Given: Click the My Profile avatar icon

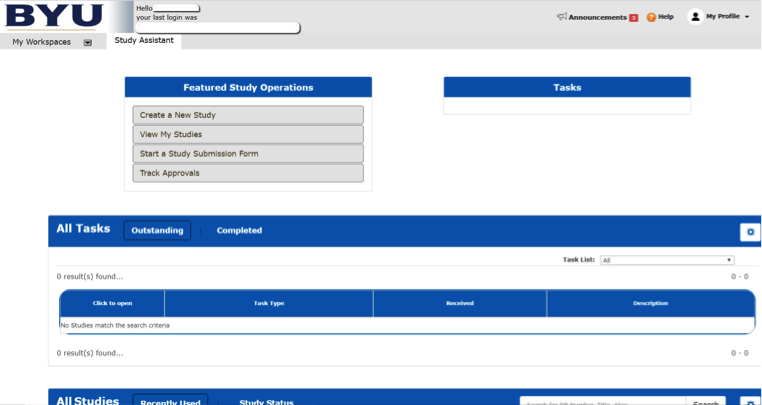Looking at the screenshot, I should tap(695, 17).
